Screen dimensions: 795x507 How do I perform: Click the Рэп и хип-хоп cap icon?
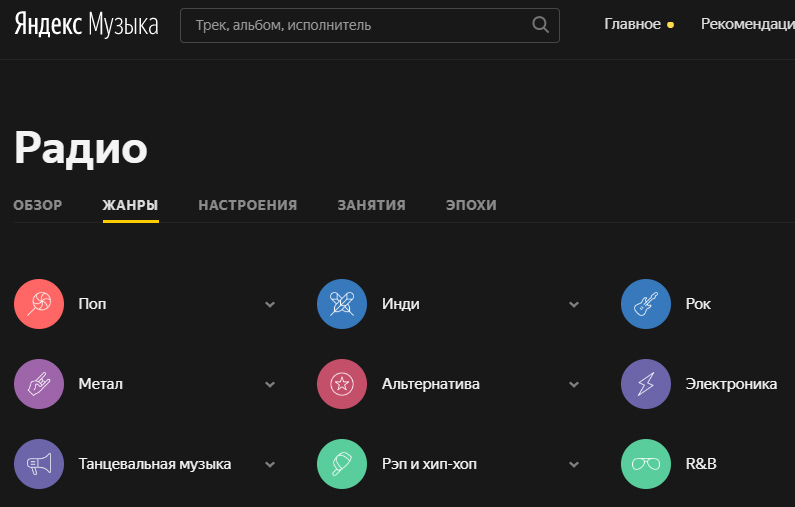[342, 464]
